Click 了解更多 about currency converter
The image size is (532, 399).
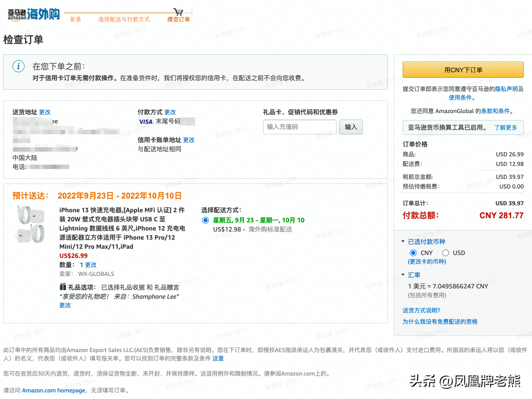506,127
